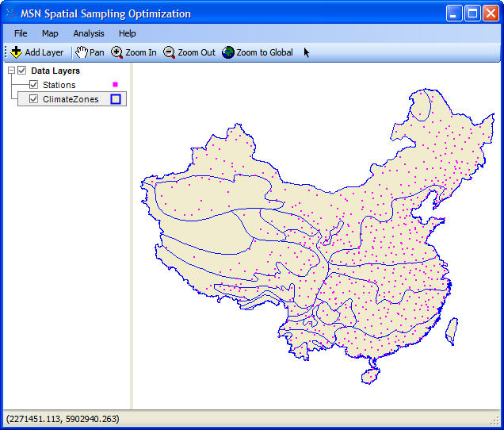The image size is (504, 430).
Task: Select the ClimateZones layer name
Action: coord(71,99)
